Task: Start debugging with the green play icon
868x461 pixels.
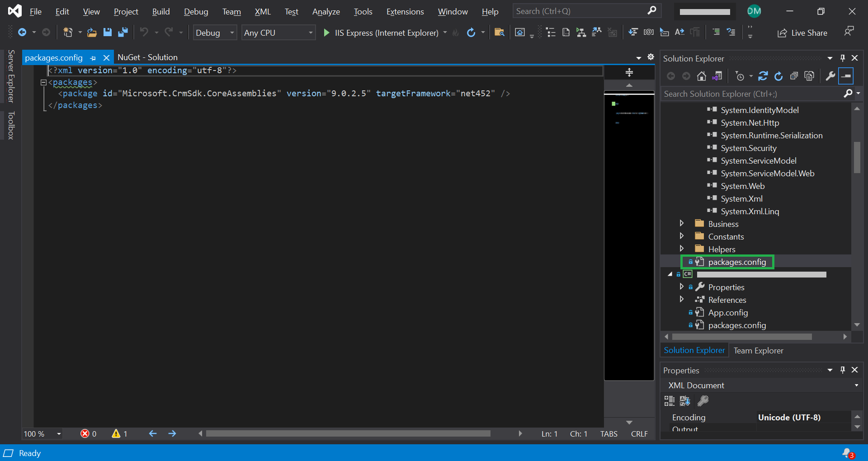Action: (326, 33)
